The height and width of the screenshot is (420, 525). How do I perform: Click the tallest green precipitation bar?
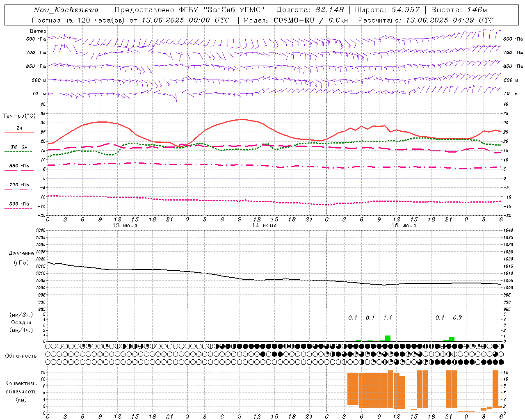(x=388, y=338)
